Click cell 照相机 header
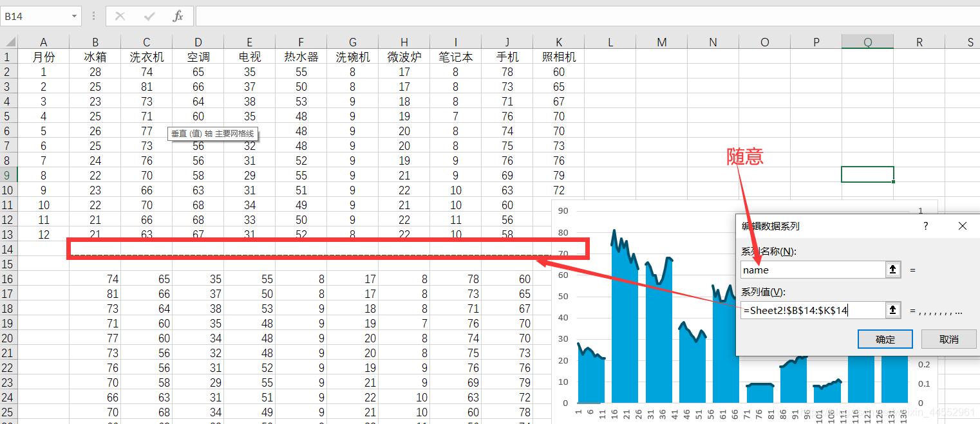Screen dimensions: 980x424 coord(559,57)
